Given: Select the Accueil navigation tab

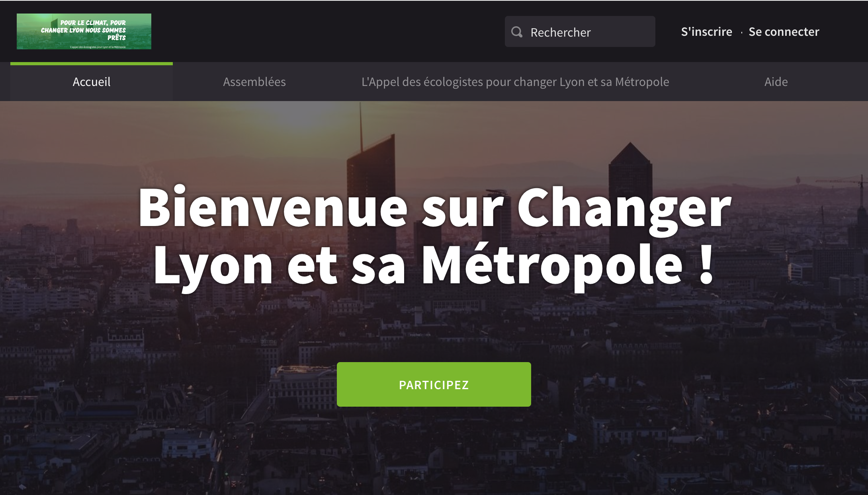Looking at the screenshot, I should (92, 82).
